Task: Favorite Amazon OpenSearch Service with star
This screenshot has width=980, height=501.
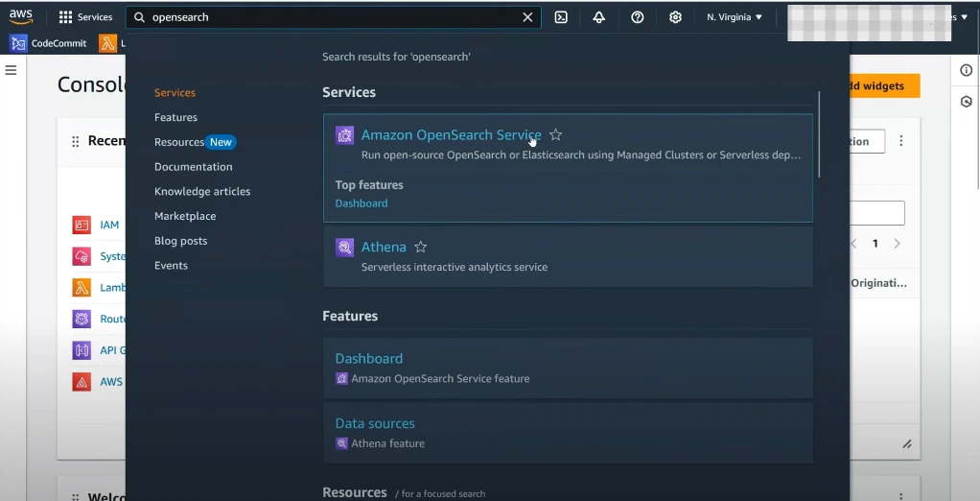Action: (x=555, y=134)
